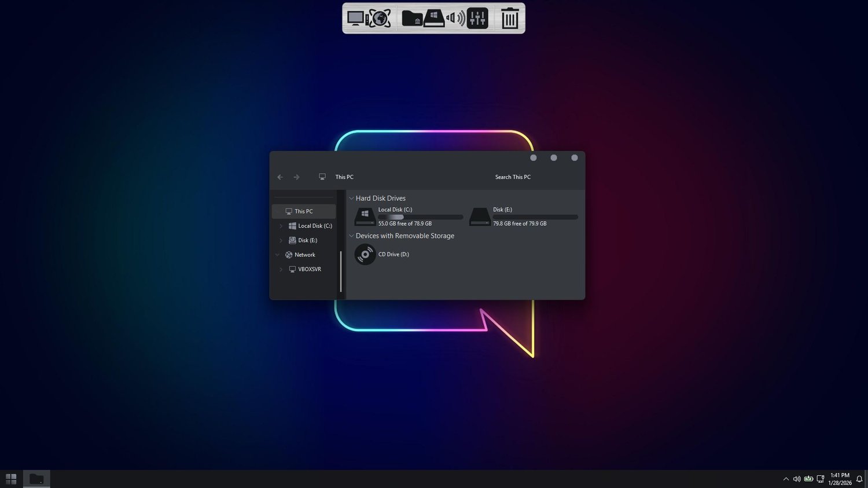Select the Local Disk (C:) drive tile
This screenshot has width=868, height=488.
click(409, 217)
